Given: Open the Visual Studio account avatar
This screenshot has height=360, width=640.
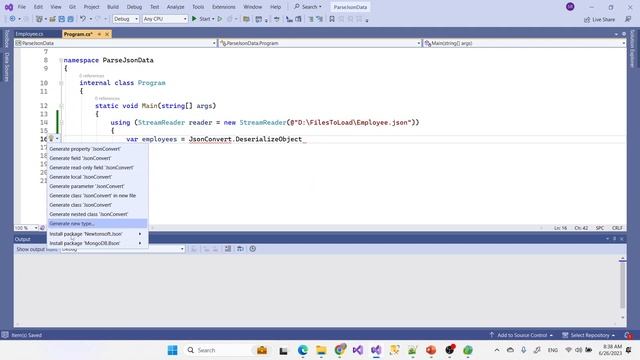Looking at the screenshot, I should click(x=570, y=7).
